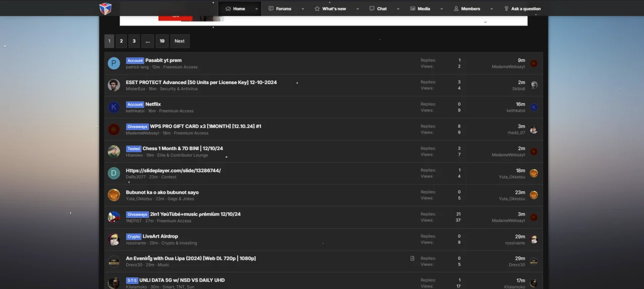
Task: Click Drexz30's avatar beside Dua Lipa thread
Action: tap(114, 261)
